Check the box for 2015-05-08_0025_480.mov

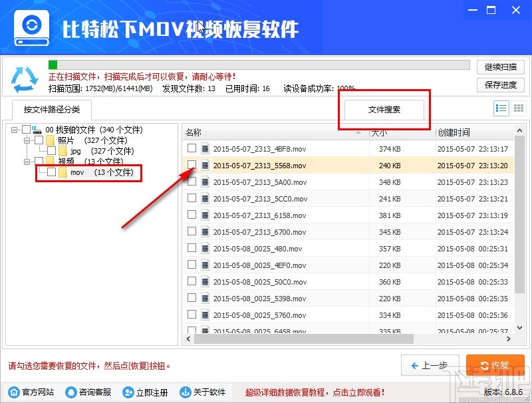coord(192,247)
